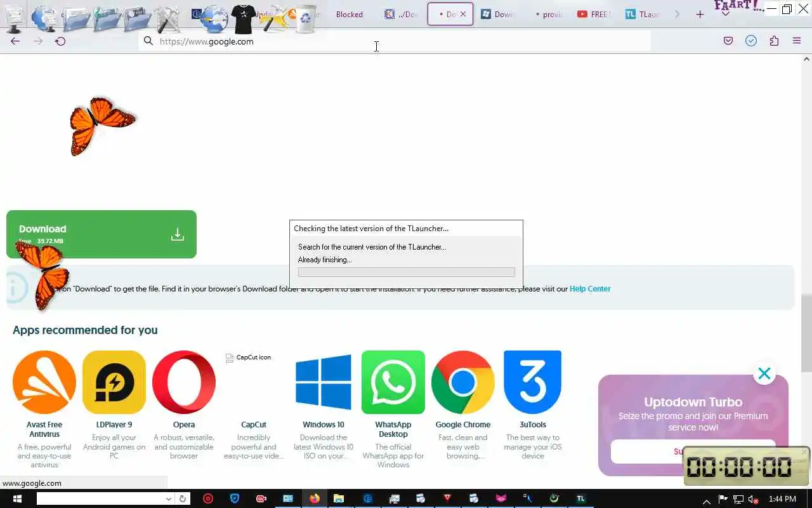Click the Avast Free Antivirus title text

coord(44,429)
